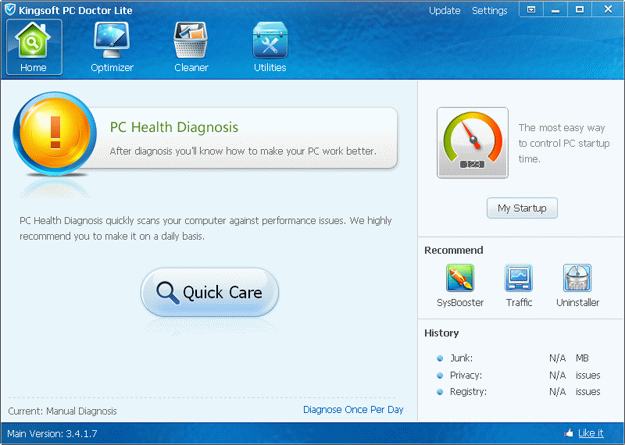Open the title bar dropdown menu
This screenshot has width=625, height=445.
tap(532, 10)
